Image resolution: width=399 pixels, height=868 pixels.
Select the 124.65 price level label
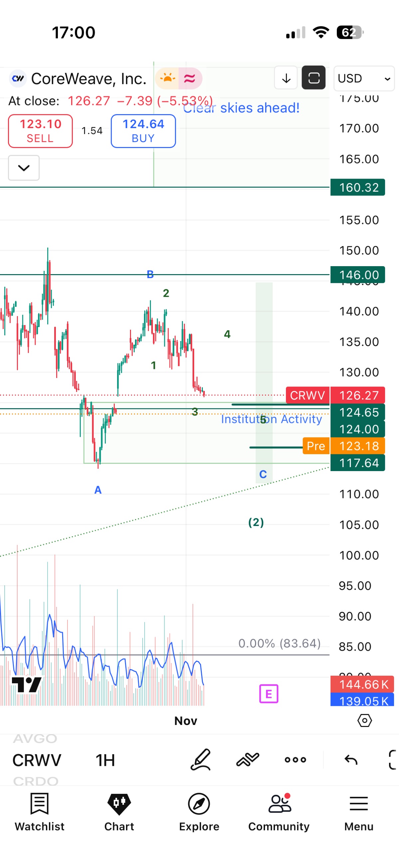point(358,412)
